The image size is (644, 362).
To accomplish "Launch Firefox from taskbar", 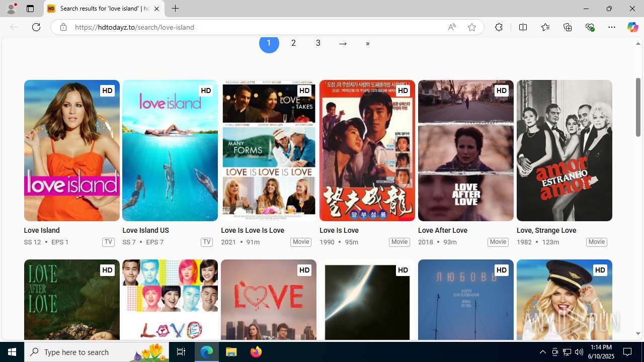I will click(256, 352).
